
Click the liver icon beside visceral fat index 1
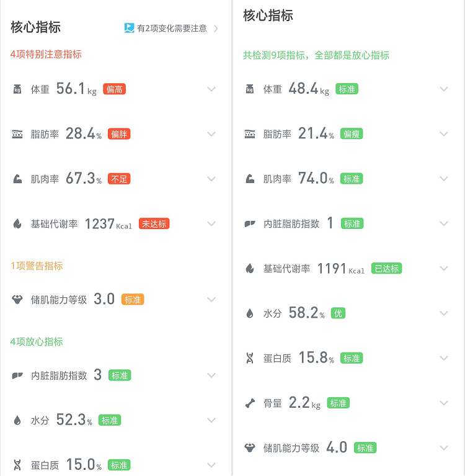coord(250,223)
